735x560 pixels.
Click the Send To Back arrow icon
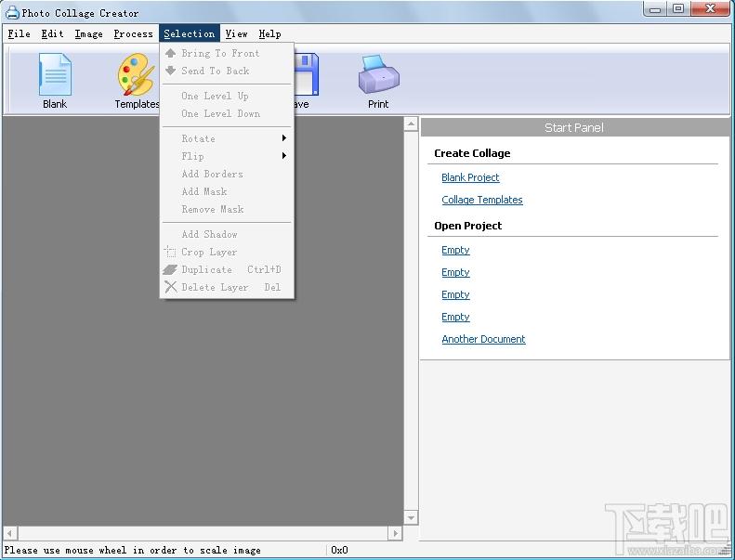[x=171, y=71]
